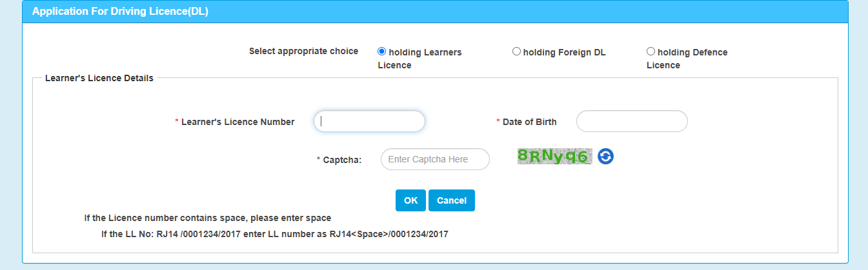The height and width of the screenshot is (270, 868).
Task: Submit the form with the OK button
Action: [x=410, y=200]
